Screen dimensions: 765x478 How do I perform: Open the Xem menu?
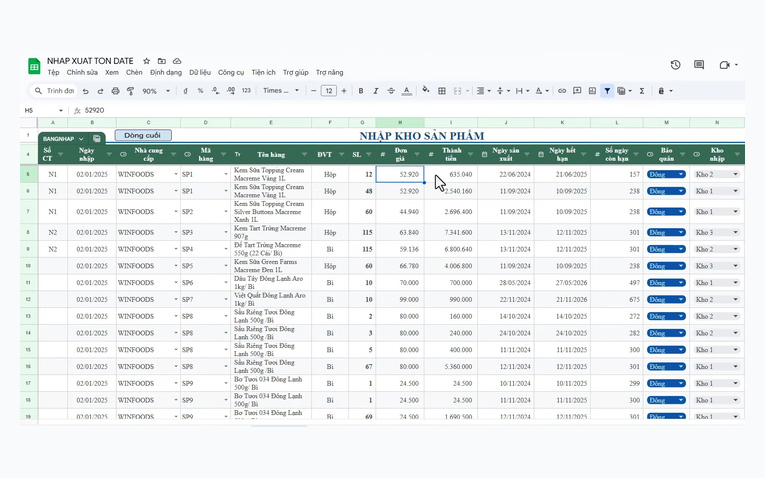point(112,72)
